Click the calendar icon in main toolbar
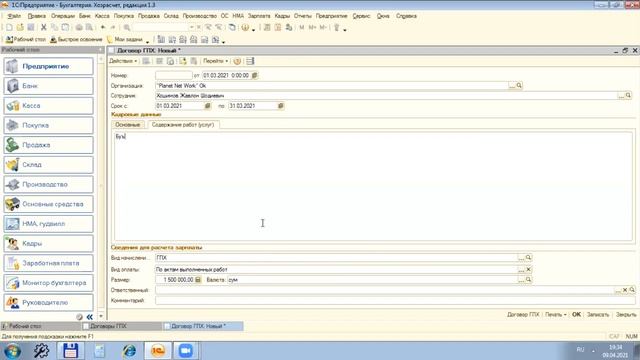The width and height of the screenshot is (640, 360). 278,27
